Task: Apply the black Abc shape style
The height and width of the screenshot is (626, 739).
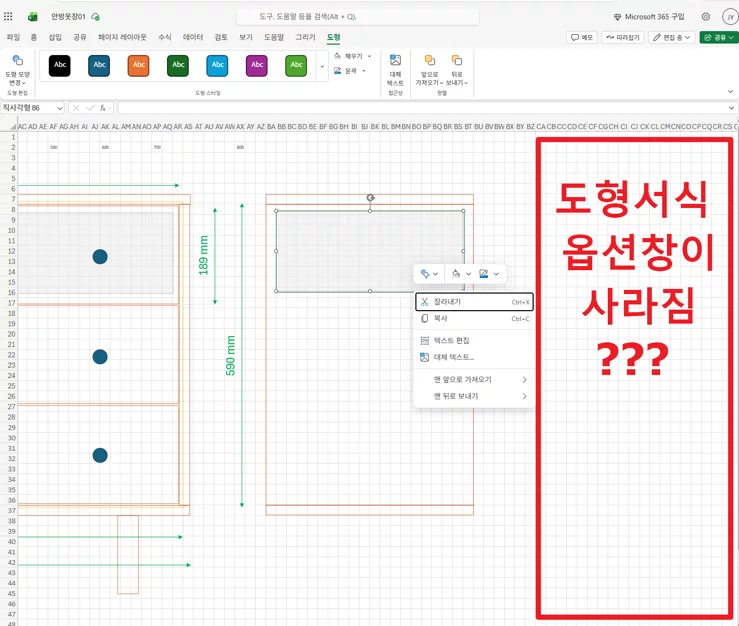Action: tap(59, 65)
